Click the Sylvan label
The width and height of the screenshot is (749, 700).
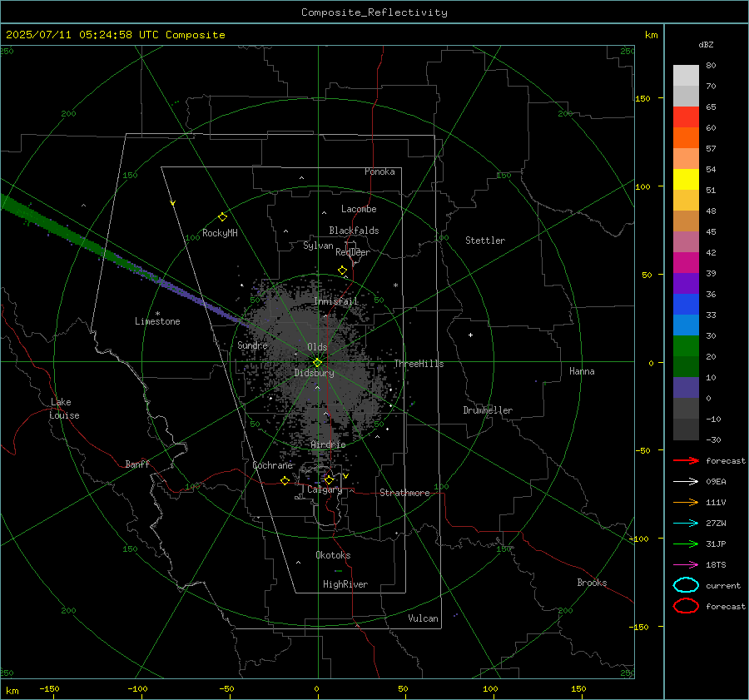tap(318, 246)
